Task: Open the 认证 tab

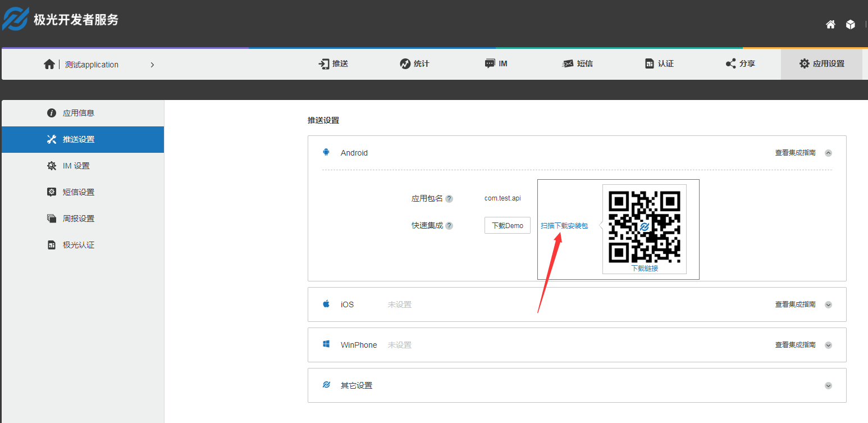Action: (659, 63)
